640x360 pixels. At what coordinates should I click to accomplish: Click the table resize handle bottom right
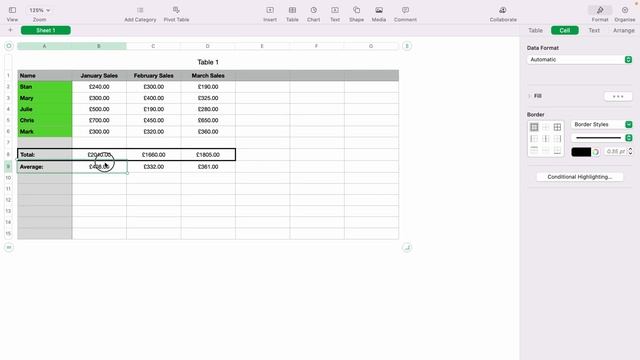[x=407, y=247]
